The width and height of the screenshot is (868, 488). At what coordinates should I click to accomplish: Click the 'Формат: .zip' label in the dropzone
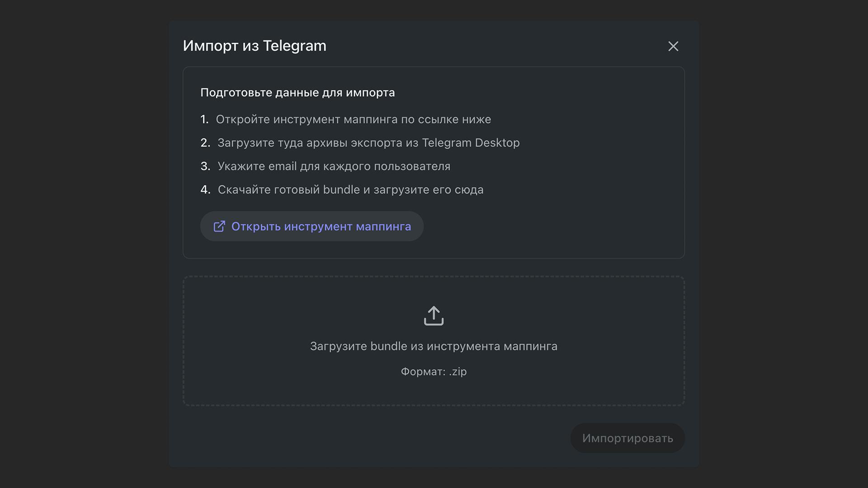coord(434,371)
